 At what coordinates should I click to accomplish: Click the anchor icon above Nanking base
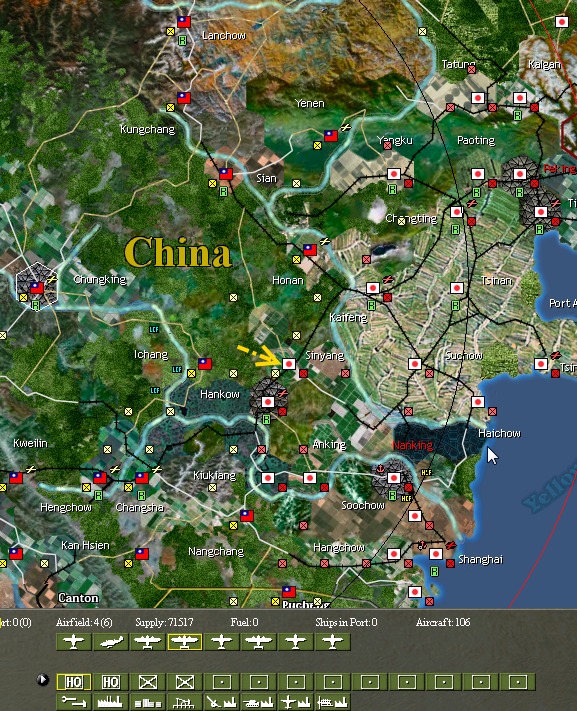[381, 468]
